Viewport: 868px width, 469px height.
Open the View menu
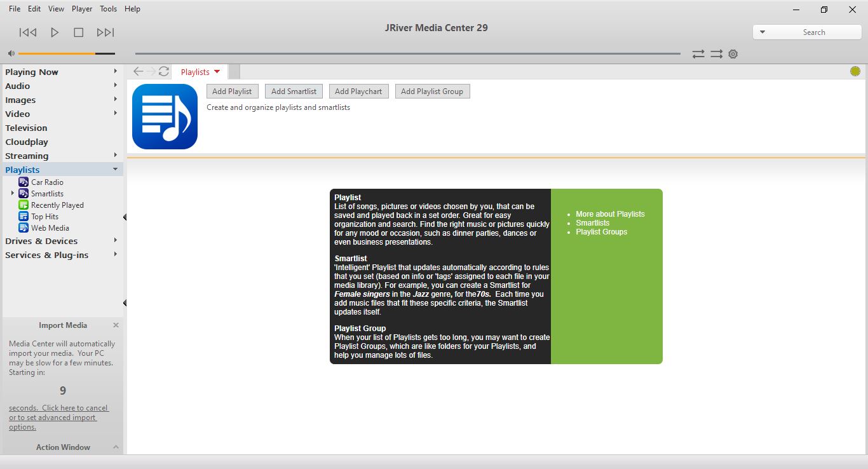(x=57, y=9)
